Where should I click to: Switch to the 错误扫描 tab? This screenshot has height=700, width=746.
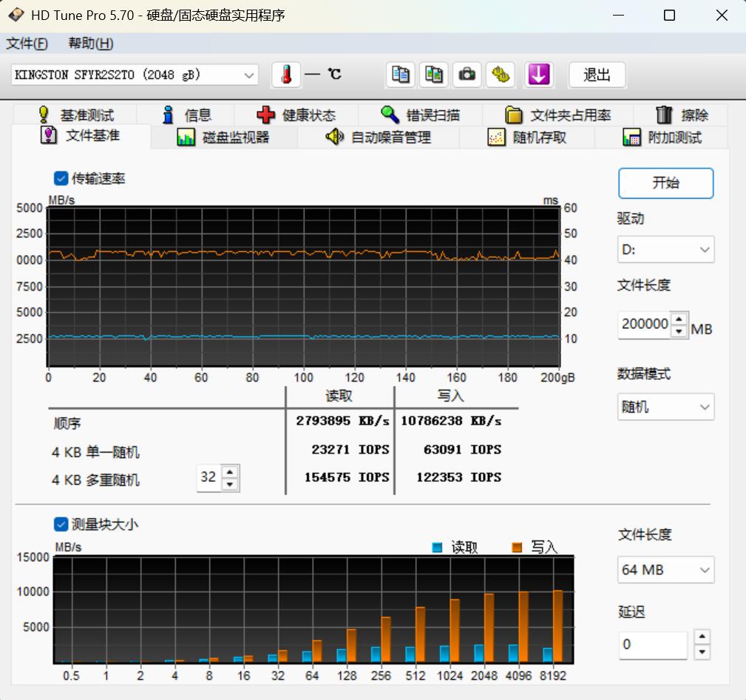420,115
